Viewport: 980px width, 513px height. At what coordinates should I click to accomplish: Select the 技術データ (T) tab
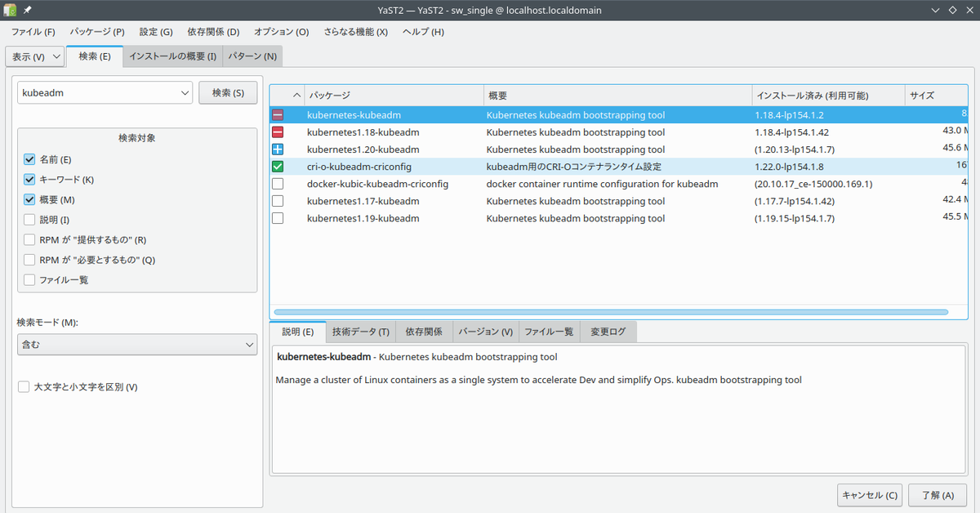click(x=360, y=332)
